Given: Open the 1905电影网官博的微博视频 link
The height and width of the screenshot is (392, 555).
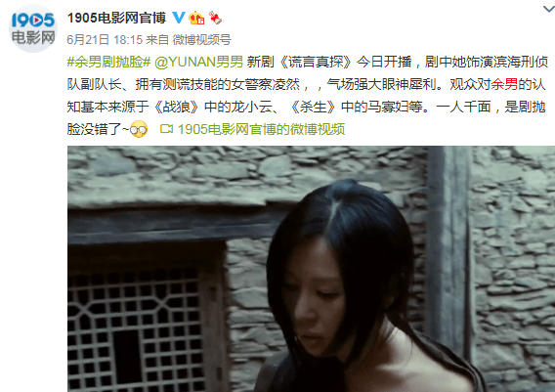Looking at the screenshot, I should [261, 129].
